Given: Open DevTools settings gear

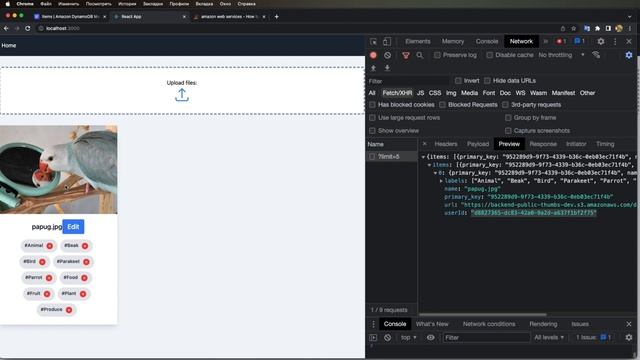Looking at the screenshot, I should [601, 41].
